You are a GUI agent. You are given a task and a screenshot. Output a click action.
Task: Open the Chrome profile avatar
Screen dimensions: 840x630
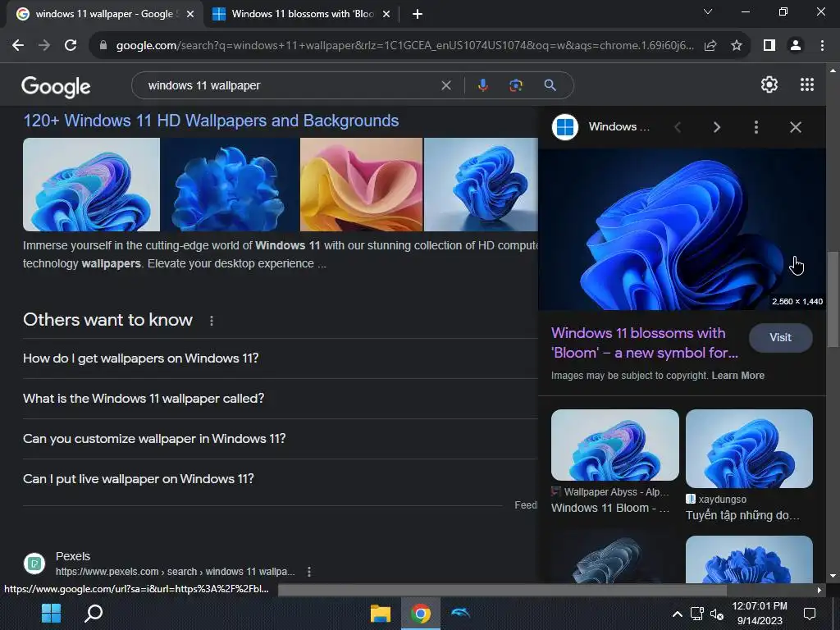coord(796,46)
